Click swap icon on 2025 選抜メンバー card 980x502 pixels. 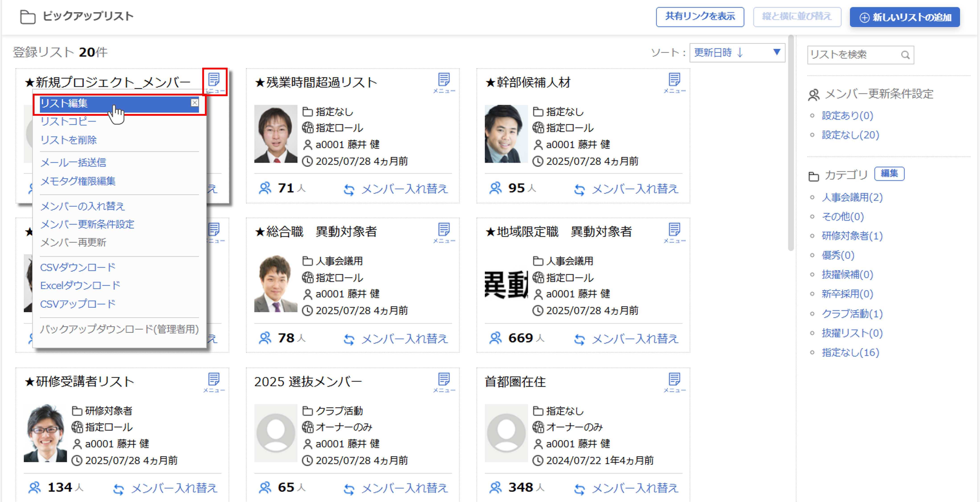[349, 489]
